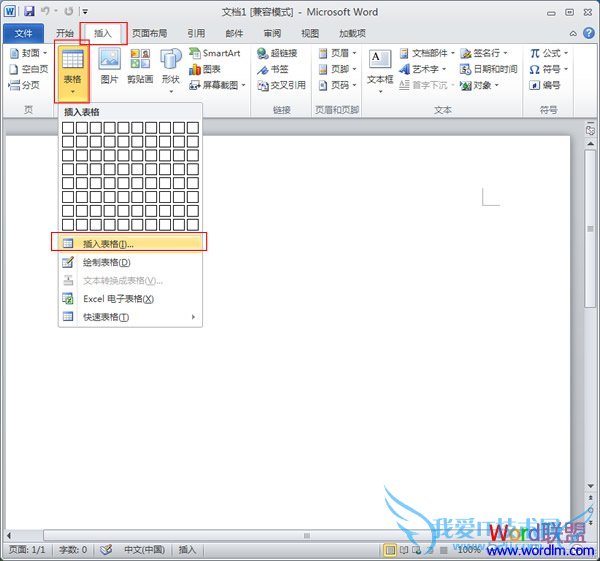Open the 屏幕截图 screenshot dropdown
The height and width of the screenshot is (561, 600).
coord(217,85)
